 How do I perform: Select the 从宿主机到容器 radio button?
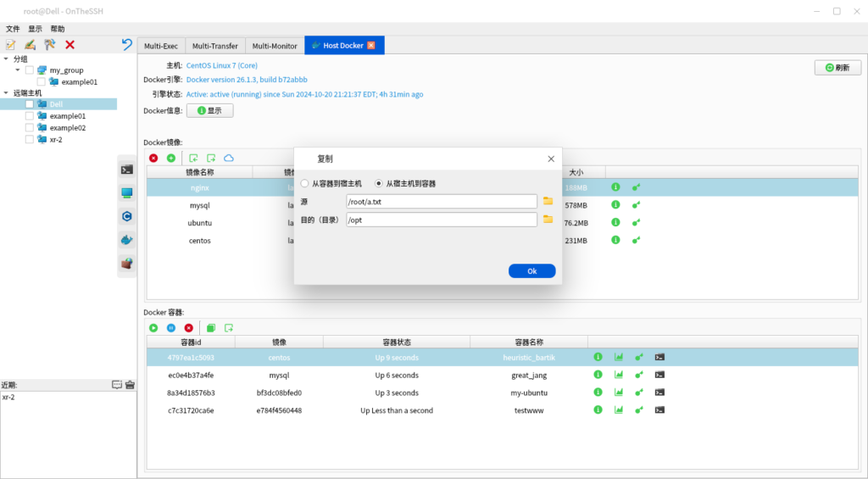(x=379, y=183)
